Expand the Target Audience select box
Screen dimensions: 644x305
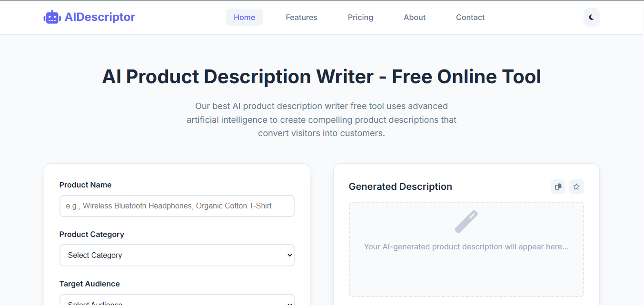pyautogui.click(x=177, y=300)
